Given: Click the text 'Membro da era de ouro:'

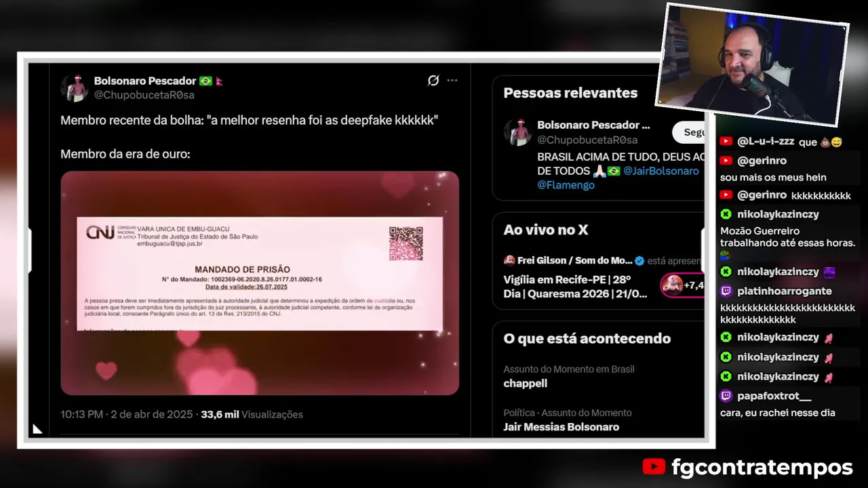Looking at the screenshot, I should [125, 154].
